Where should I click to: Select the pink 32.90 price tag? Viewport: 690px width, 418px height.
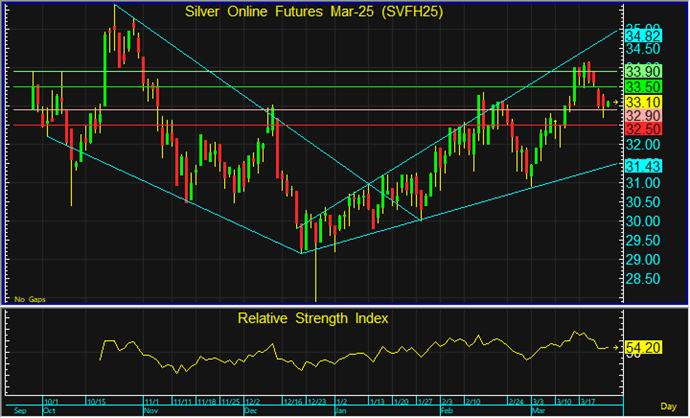(x=640, y=117)
